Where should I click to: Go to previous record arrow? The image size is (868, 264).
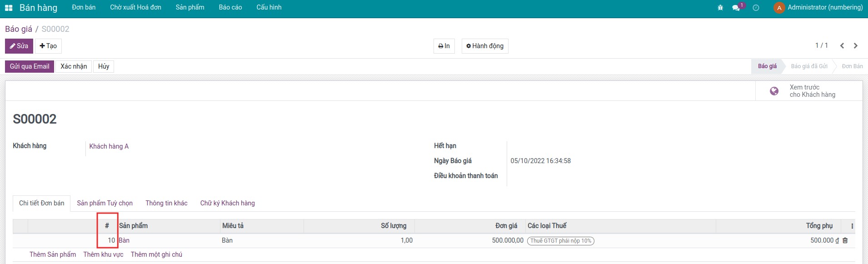click(842, 46)
